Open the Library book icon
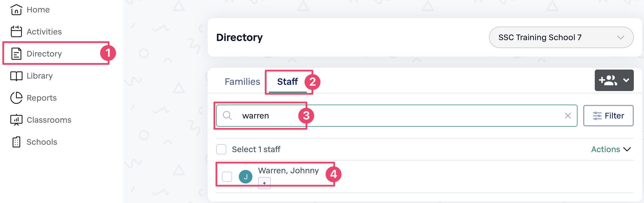The width and height of the screenshot is (644, 203). click(x=16, y=76)
